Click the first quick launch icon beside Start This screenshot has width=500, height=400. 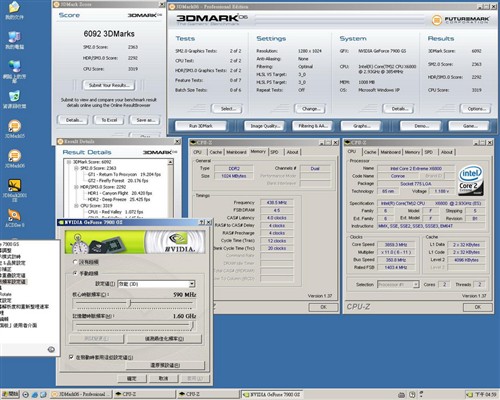point(26,395)
